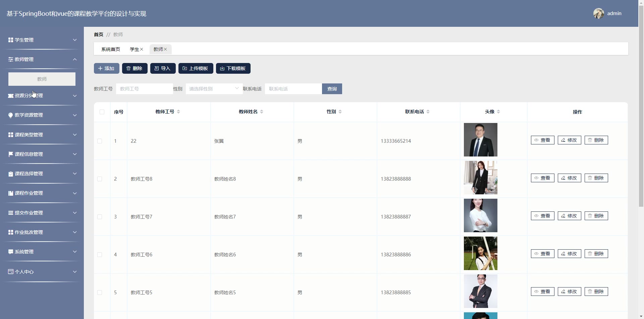The image size is (644, 319).
Task: Open the 作业批改管理 menu label
Action: [x=29, y=232]
